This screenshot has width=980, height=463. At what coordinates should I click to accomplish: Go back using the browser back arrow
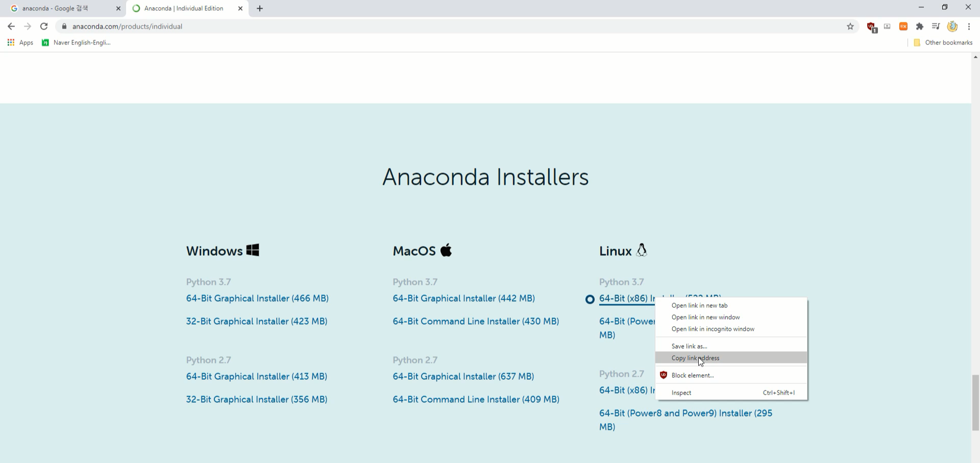click(11, 27)
